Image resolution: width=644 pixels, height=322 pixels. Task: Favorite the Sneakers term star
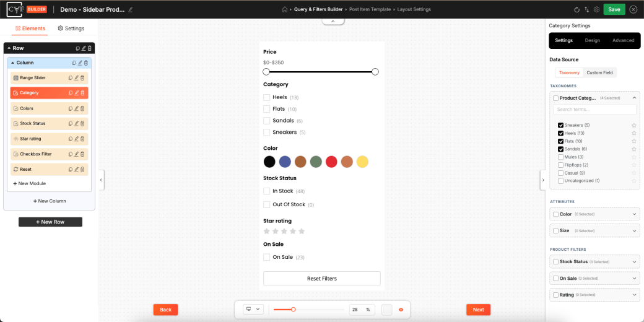click(633, 125)
